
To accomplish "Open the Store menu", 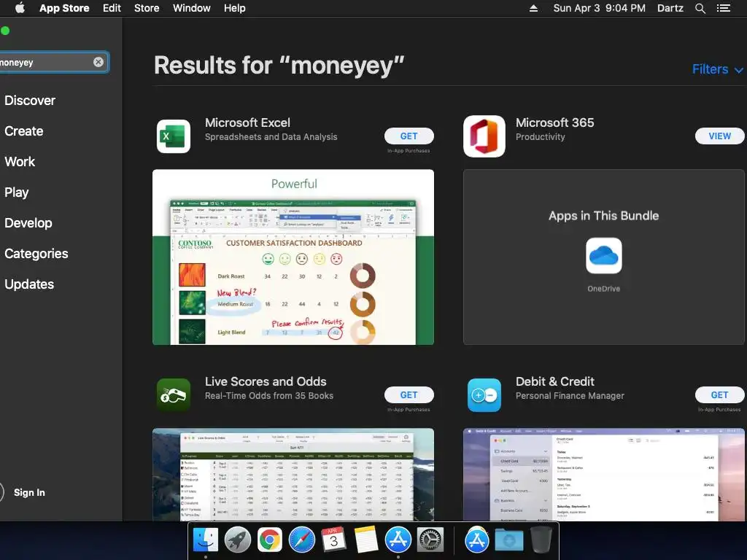I will click(147, 8).
